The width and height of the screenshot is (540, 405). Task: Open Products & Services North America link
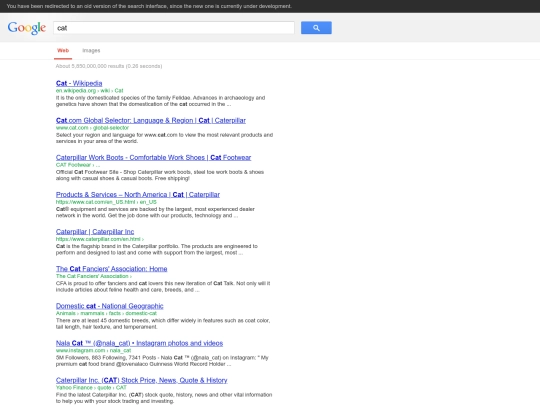click(x=138, y=195)
